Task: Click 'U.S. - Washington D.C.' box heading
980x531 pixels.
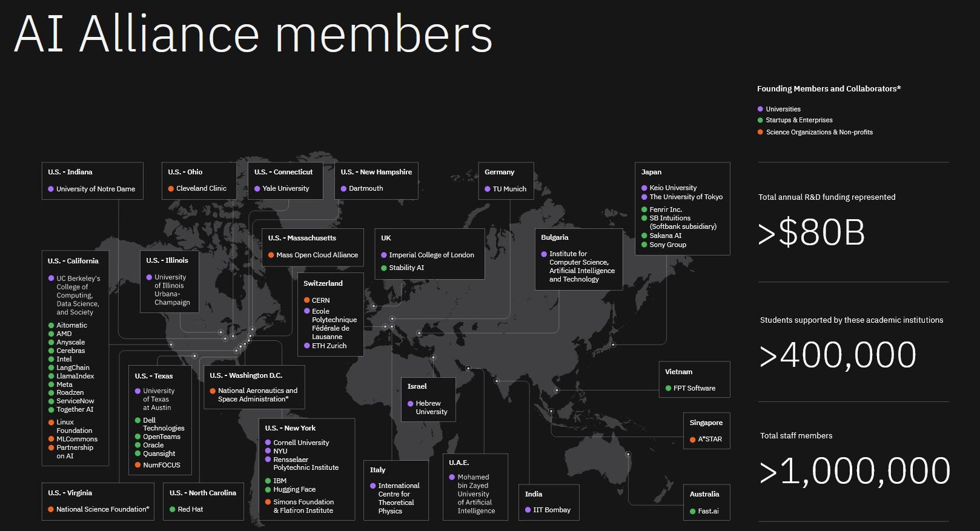Action: coord(246,375)
